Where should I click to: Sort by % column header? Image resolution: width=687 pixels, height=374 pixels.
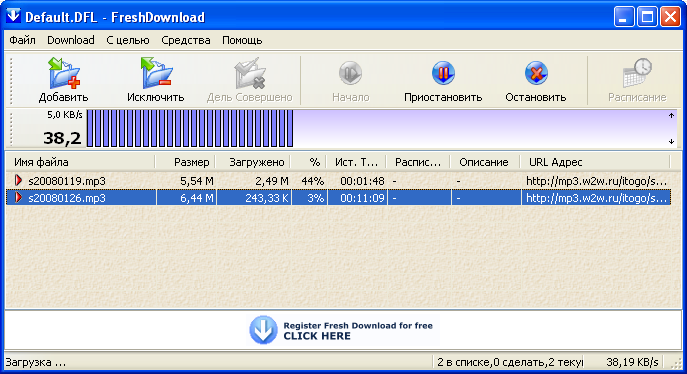pos(309,162)
